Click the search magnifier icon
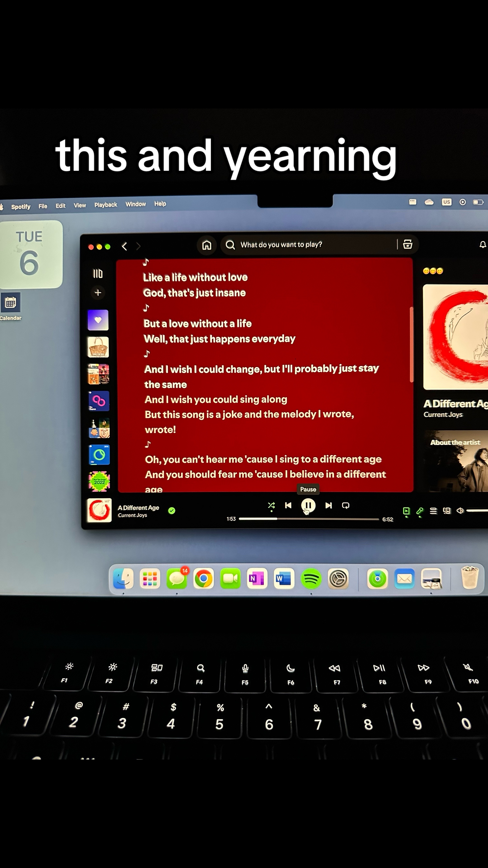The image size is (488, 868). [x=230, y=245]
